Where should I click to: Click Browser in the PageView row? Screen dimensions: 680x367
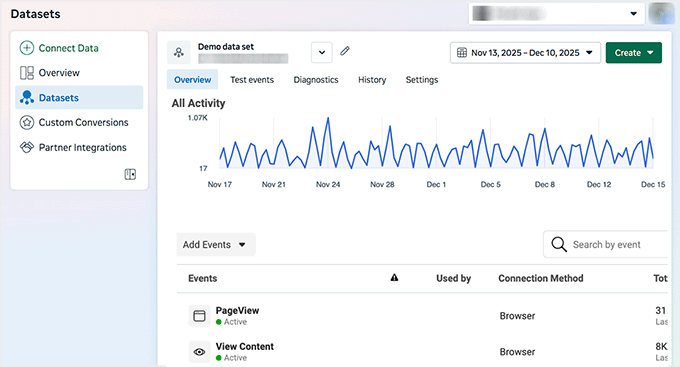517,316
